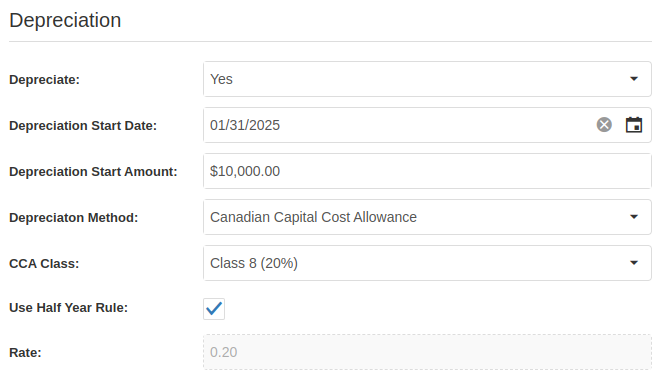Select the "Yes" value in Depreciate
The width and height of the screenshot is (662, 382).
click(x=221, y=79)
